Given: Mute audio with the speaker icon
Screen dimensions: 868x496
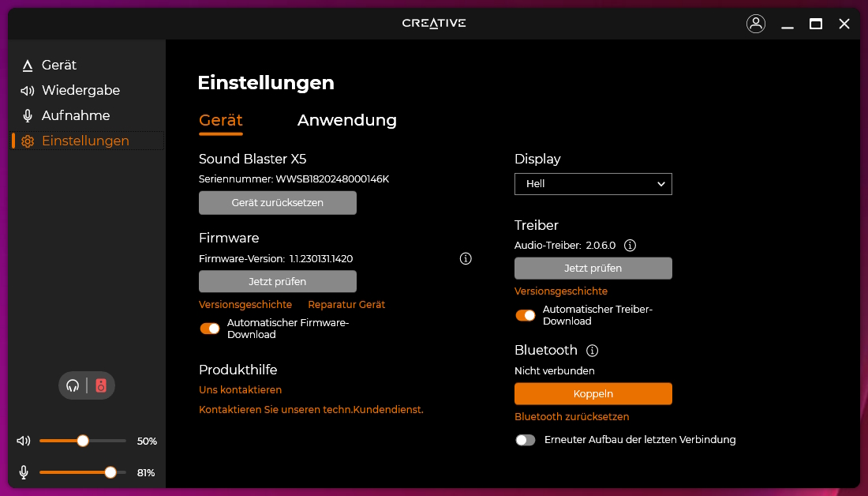Looking at the screenshot, I should (23, 441).
